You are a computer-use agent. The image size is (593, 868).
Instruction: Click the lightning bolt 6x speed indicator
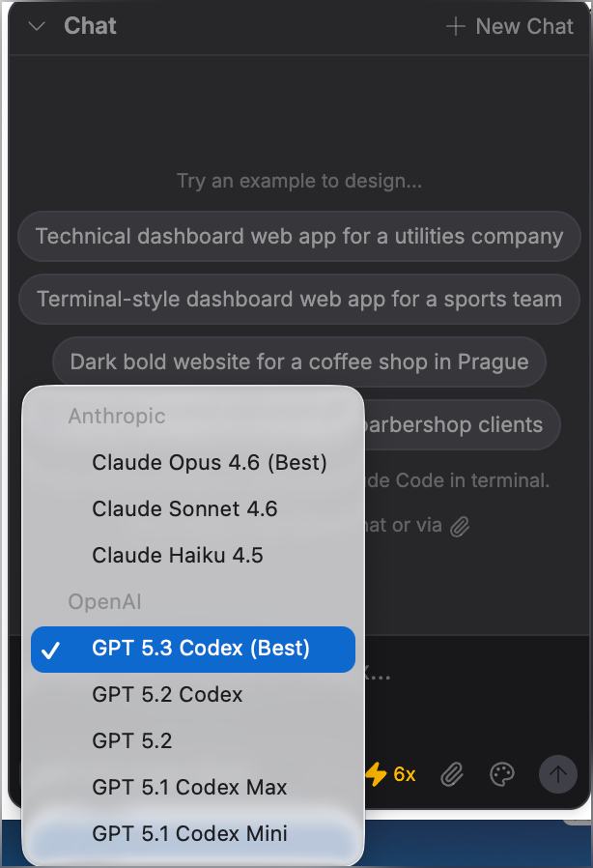pyautogui.click(x=390, y=774)
